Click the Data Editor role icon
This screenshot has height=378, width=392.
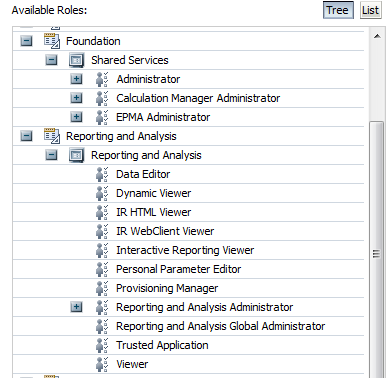click(x=102, y=174)
